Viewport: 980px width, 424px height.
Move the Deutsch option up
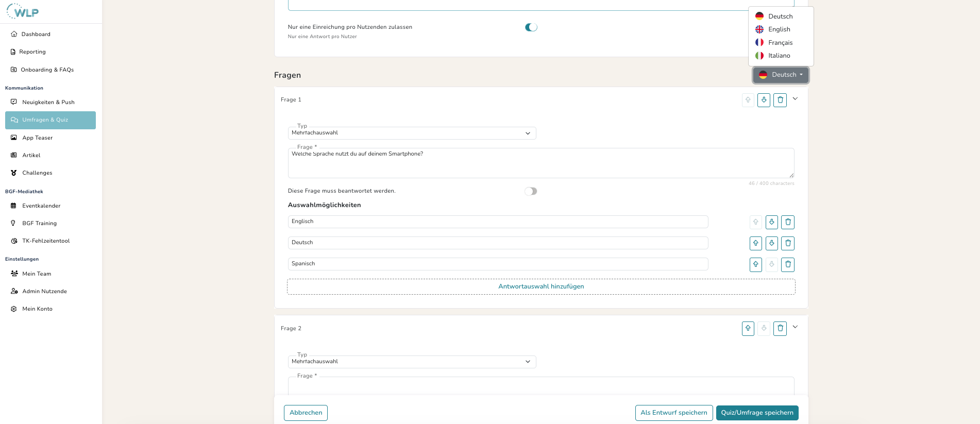click(755, 243)
